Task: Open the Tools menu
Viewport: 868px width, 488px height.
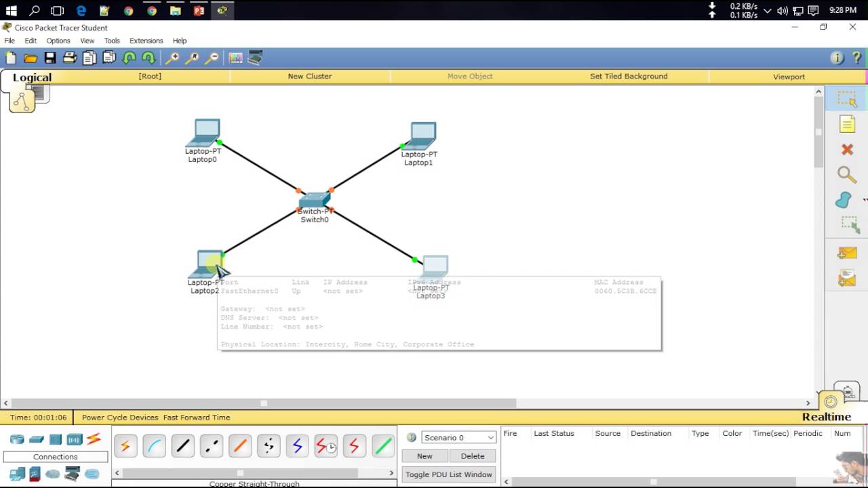Action: pyautogui.click(x=112, y=41)
